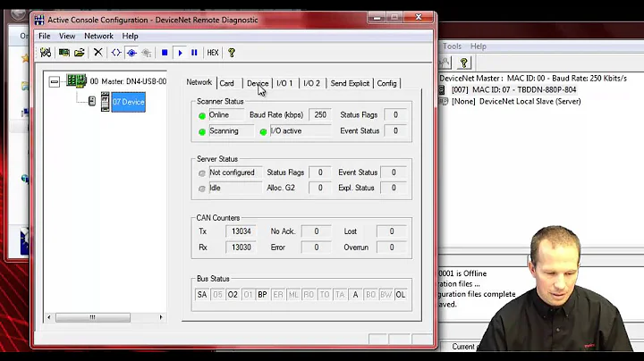Click the blue filled diamond toolbar icon
The image size is (644, 361).
pos(131,53)
